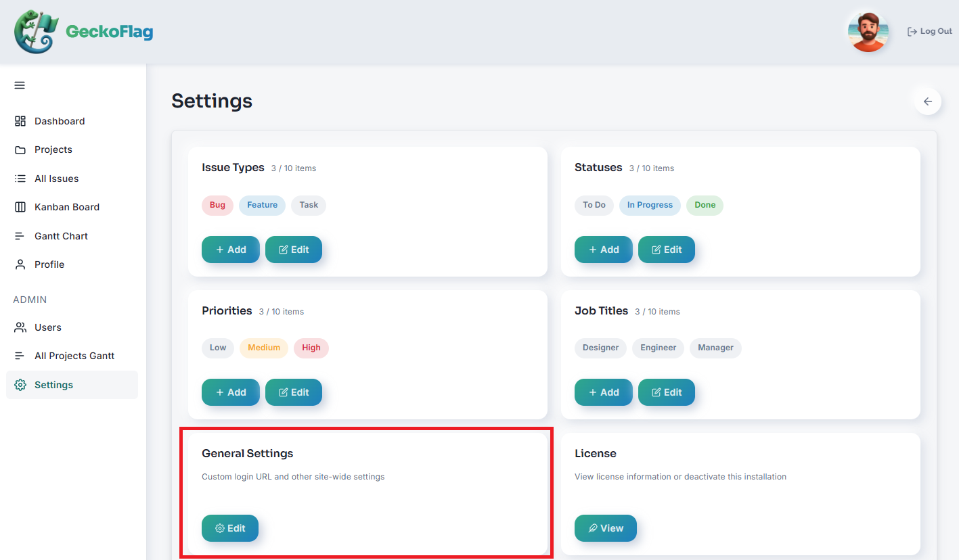Click the Kanban Board columns icon
The height and width of the screenshot is (560, 959).
[20, 207]
